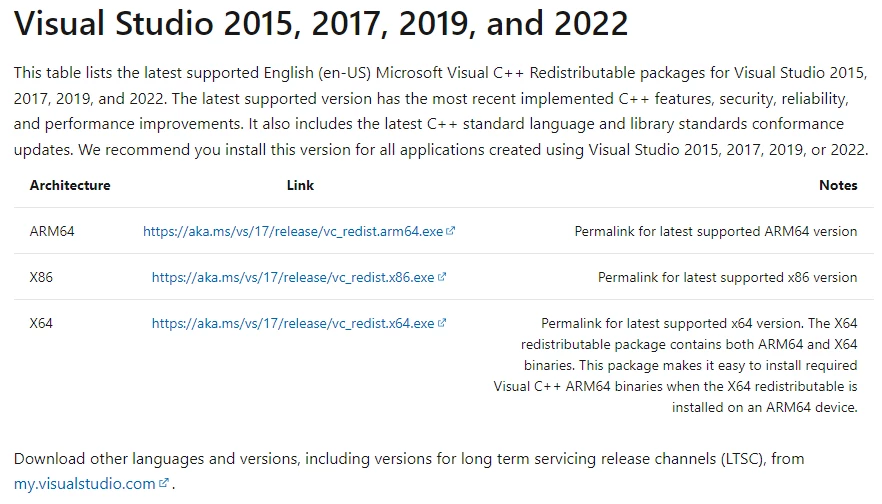Select the ARM64 architecture cell
The image size is (882, 504).
[x=52, y=231]
